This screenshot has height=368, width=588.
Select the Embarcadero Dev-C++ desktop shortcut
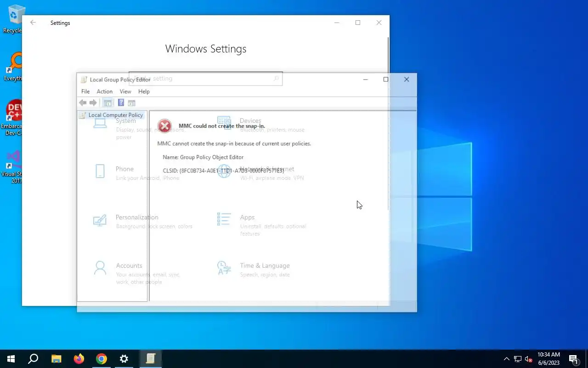(14, 118)
